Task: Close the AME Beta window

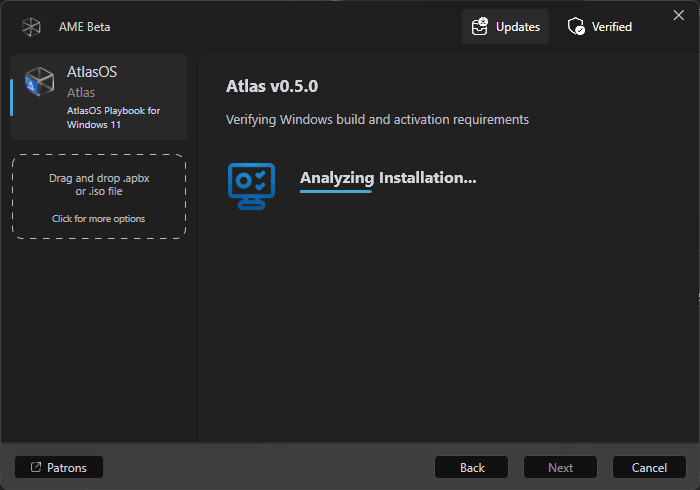Action: tap(679, 15)
